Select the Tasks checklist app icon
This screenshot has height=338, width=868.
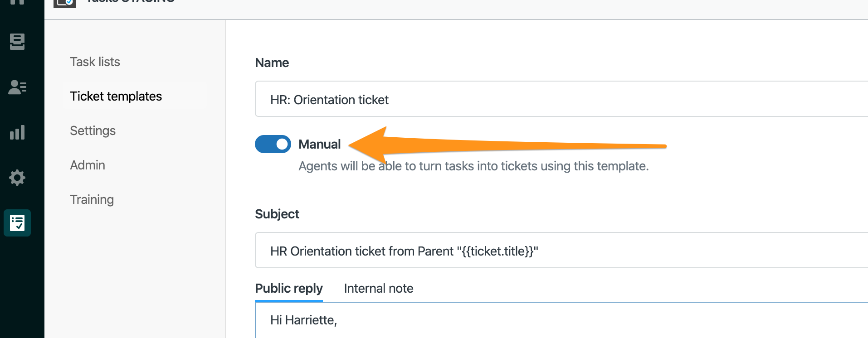click(17, 223)
